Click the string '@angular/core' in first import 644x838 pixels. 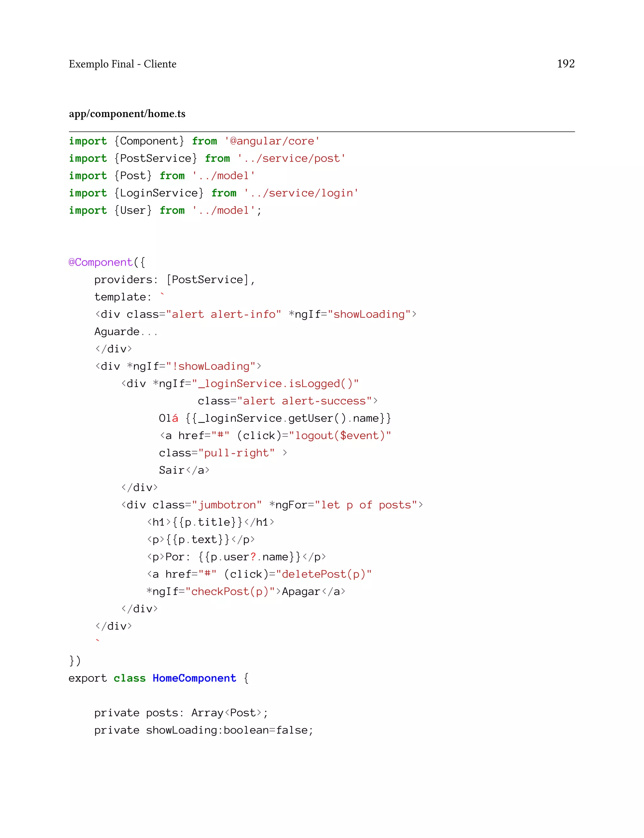pos(272,141)
